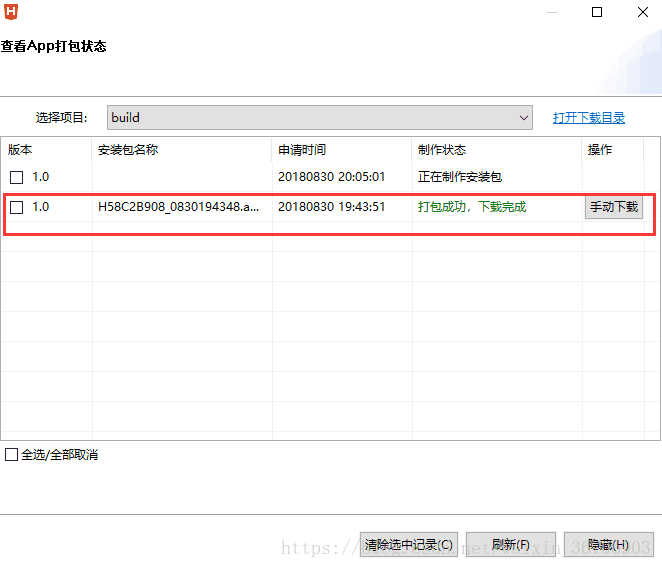Open the 选择项目 build dropdown

pyautogui.click(x=320, y=117)
